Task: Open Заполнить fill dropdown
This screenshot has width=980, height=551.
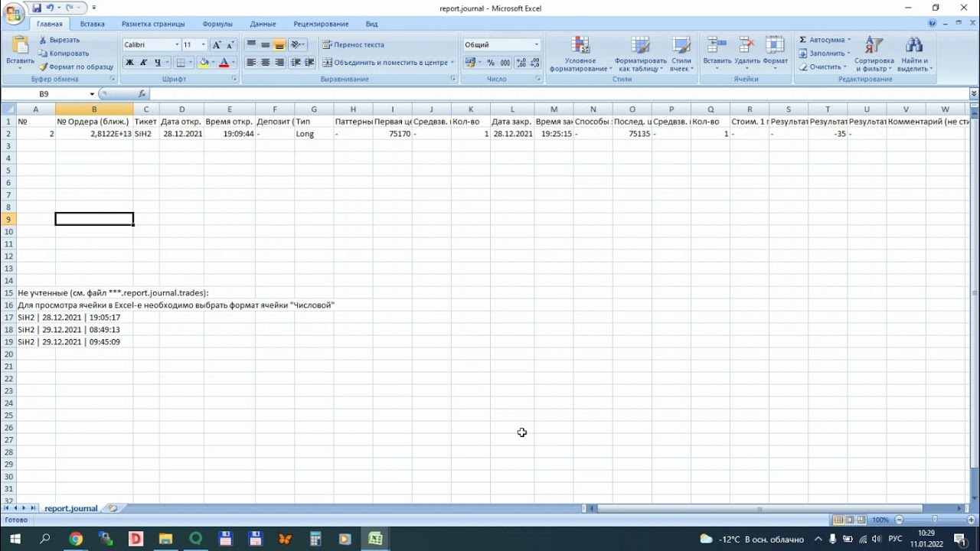Action: pyautogui.click(x=824, y=54)
